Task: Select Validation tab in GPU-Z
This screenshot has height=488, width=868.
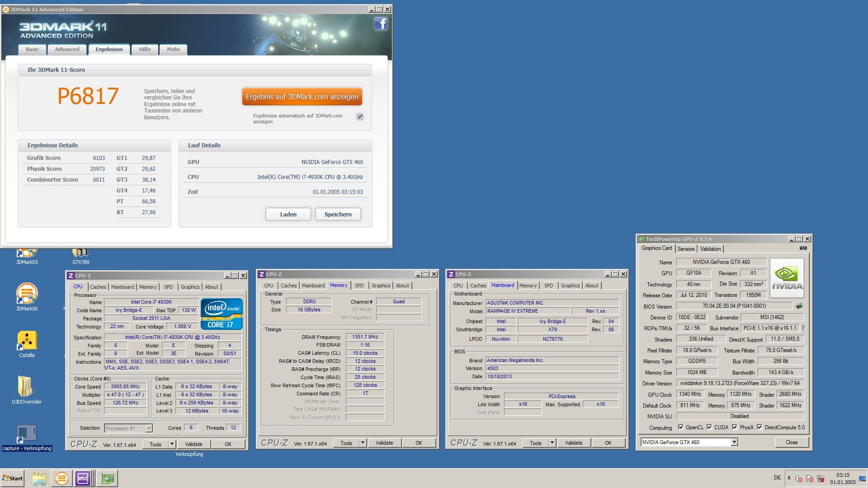Action: click(710, 249)
